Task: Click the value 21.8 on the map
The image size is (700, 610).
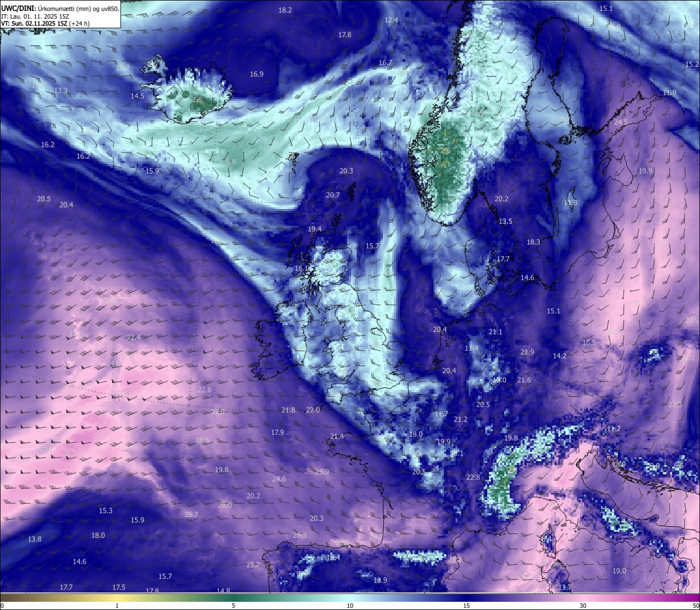Action: click(288, 410)
